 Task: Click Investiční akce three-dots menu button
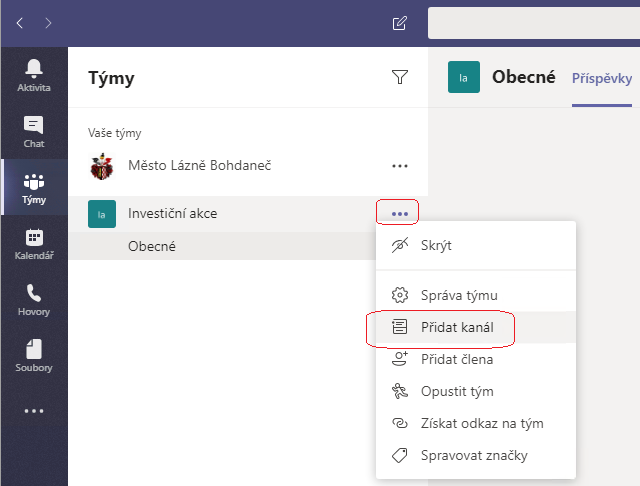coord(400,213)
